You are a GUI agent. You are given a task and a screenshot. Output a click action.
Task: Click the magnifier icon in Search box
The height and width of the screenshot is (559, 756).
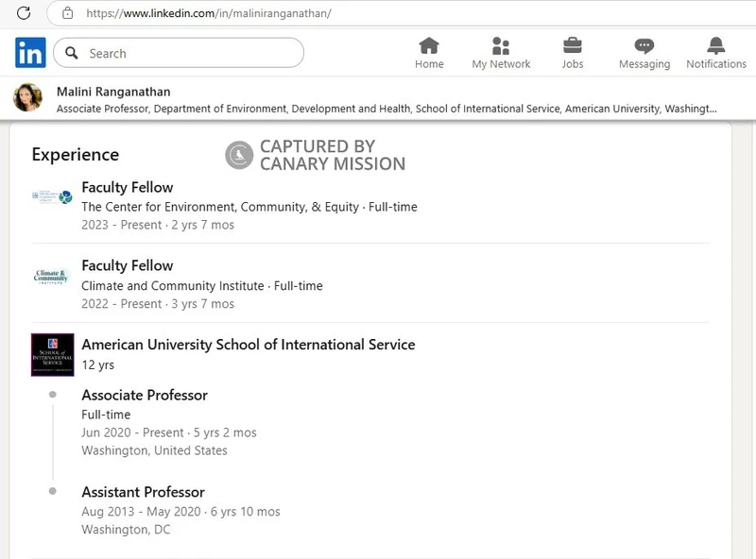[72, 53]
